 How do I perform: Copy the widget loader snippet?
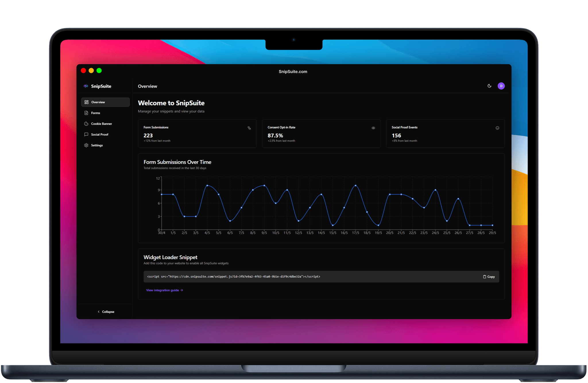coord(489,277)
